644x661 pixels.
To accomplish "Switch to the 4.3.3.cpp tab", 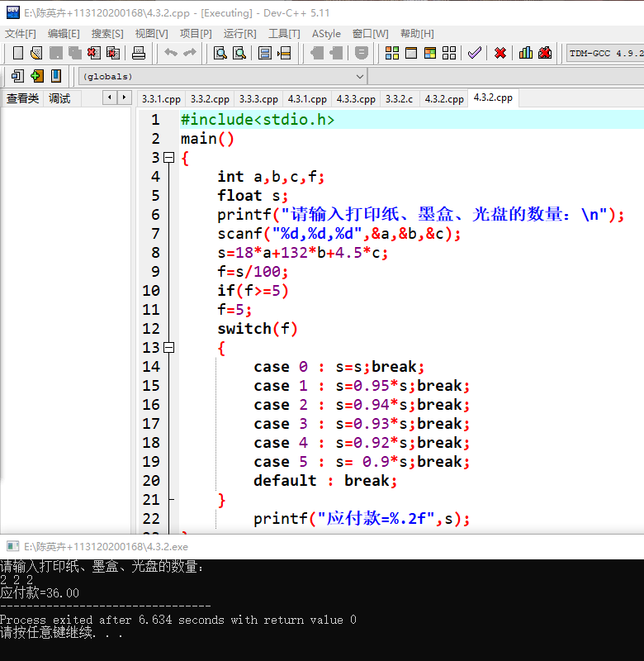I will (x=356, y=99).
